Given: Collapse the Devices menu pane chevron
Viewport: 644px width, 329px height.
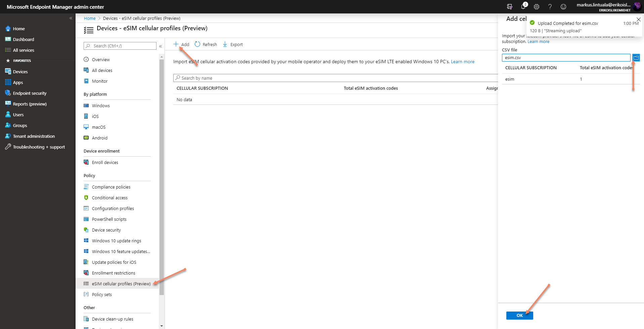Looking at the screenshot, I should tap(160, 46).
